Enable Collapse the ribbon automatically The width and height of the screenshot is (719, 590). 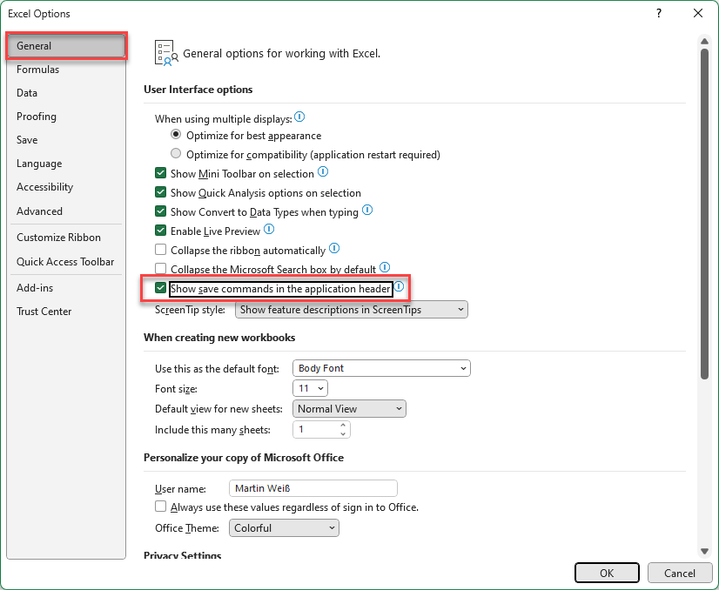pyautogui.click(x=160, y=250)
